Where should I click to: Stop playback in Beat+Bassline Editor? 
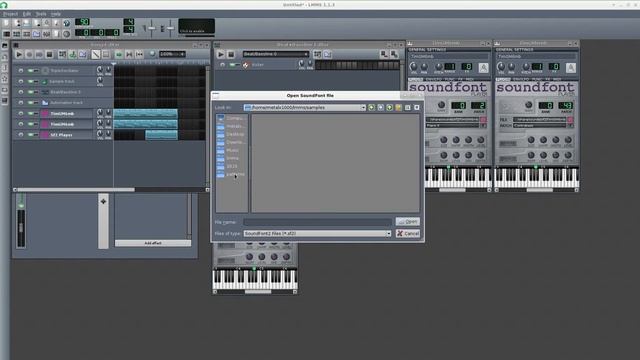(x=231, y=54)
